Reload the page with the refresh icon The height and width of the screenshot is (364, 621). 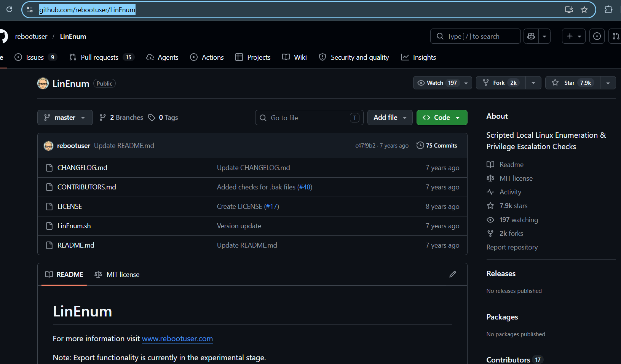click(10, 10)
